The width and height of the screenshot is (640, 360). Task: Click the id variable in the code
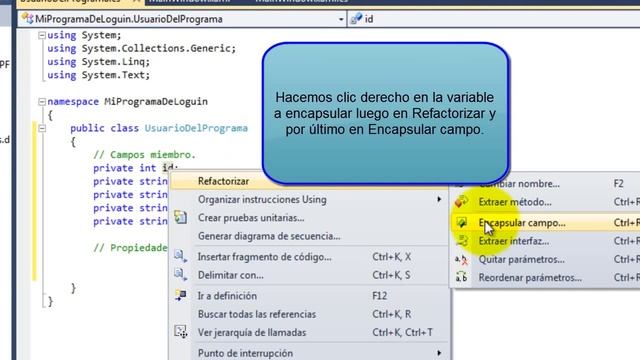click(x=167, y=168)
